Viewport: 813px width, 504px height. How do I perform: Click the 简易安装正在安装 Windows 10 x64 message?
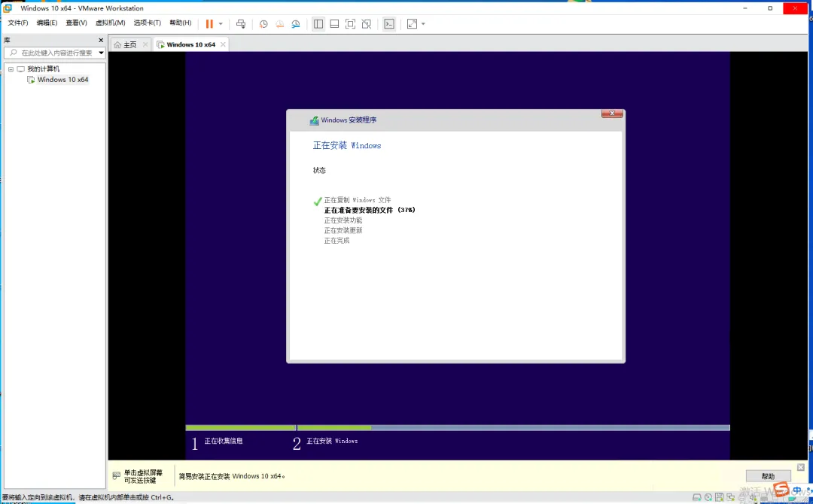(232, 477)
